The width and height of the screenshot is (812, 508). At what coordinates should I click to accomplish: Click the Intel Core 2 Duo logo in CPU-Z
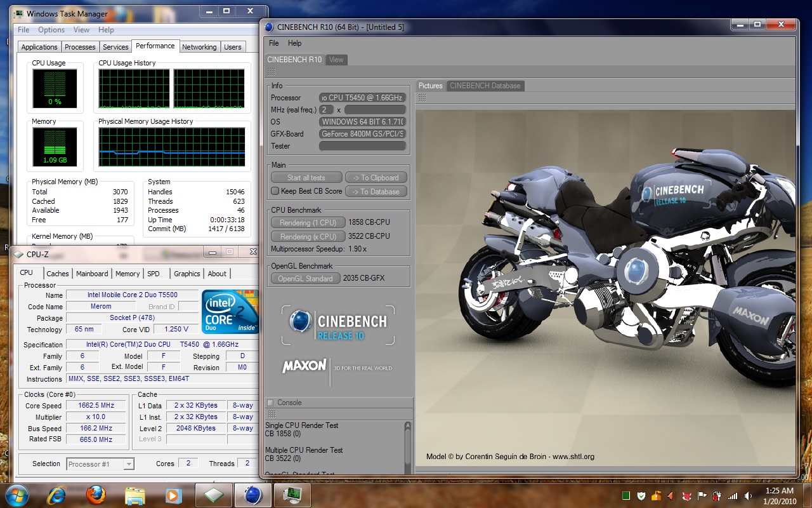click(230, 312)
